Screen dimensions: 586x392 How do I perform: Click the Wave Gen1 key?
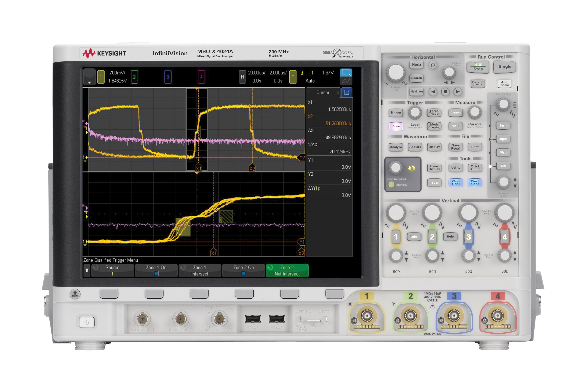coord(456,183)
